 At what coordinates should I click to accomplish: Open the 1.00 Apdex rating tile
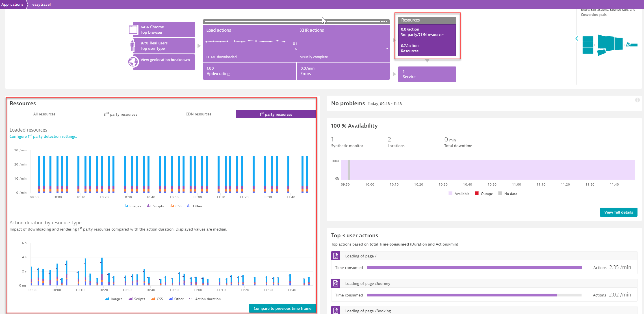[250, 71]
